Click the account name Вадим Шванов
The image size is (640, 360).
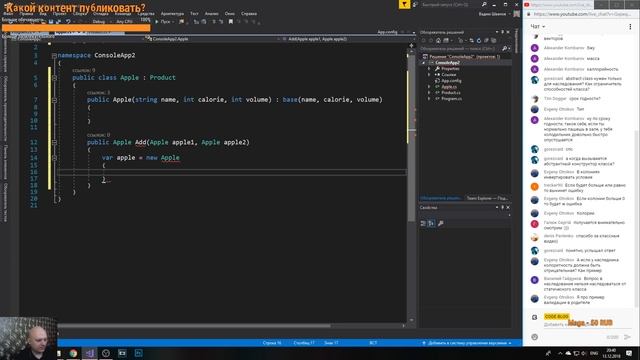coord(492,14)
